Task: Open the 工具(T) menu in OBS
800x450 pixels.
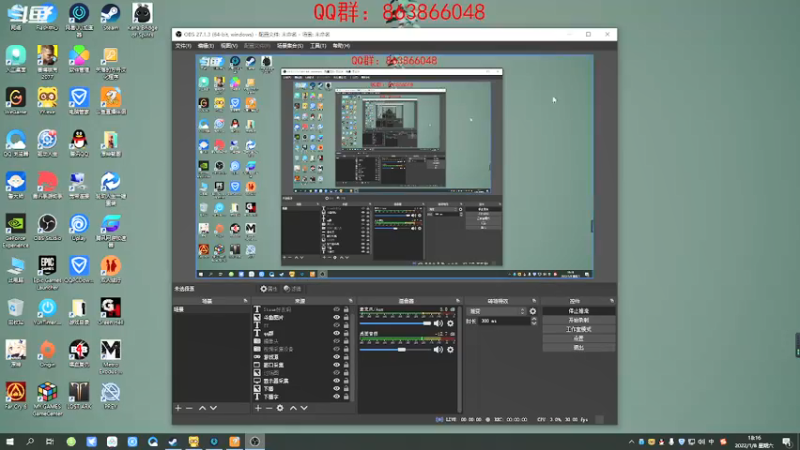Action: pos(318,46)
